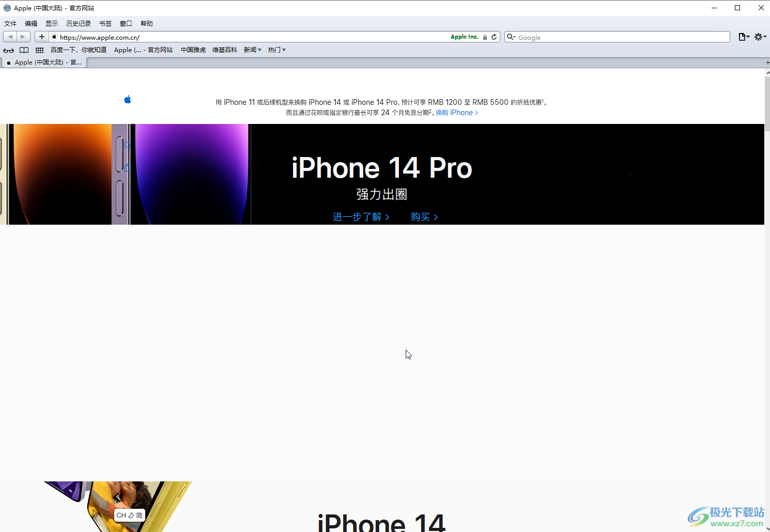The image size is (770, 532).
Task: Select the Apple (中国大陆) tab
Action: pos(44,62)
